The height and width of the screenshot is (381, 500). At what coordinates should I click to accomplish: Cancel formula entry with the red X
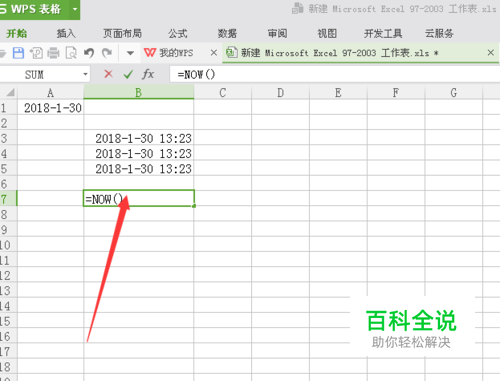108,74
